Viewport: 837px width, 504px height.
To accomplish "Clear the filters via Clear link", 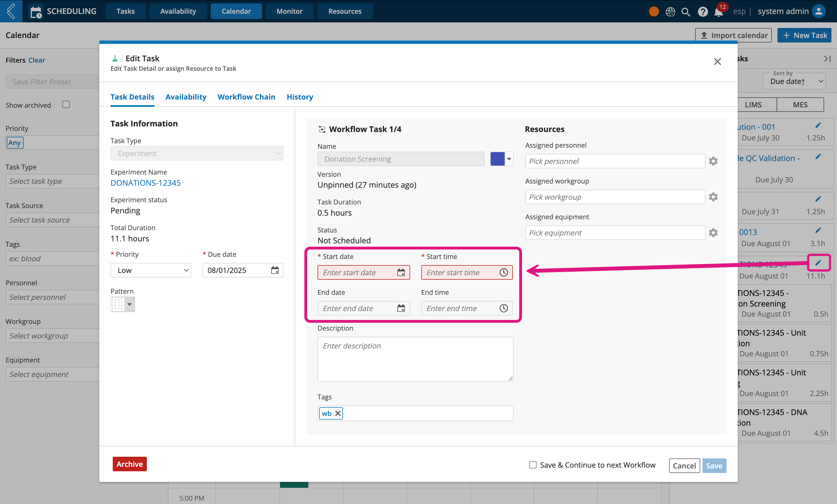I will pos(36,60).
